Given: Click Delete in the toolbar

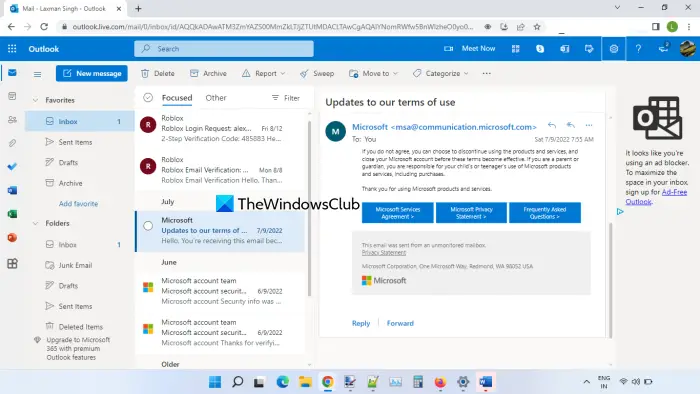Looking at the screenshot, I should (158, 73).
